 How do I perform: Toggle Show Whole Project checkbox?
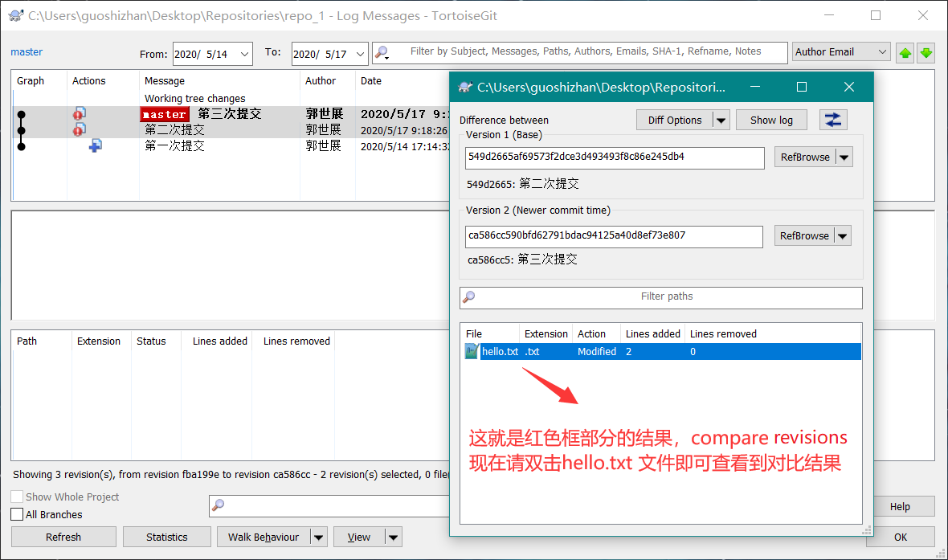click(17, 497)
